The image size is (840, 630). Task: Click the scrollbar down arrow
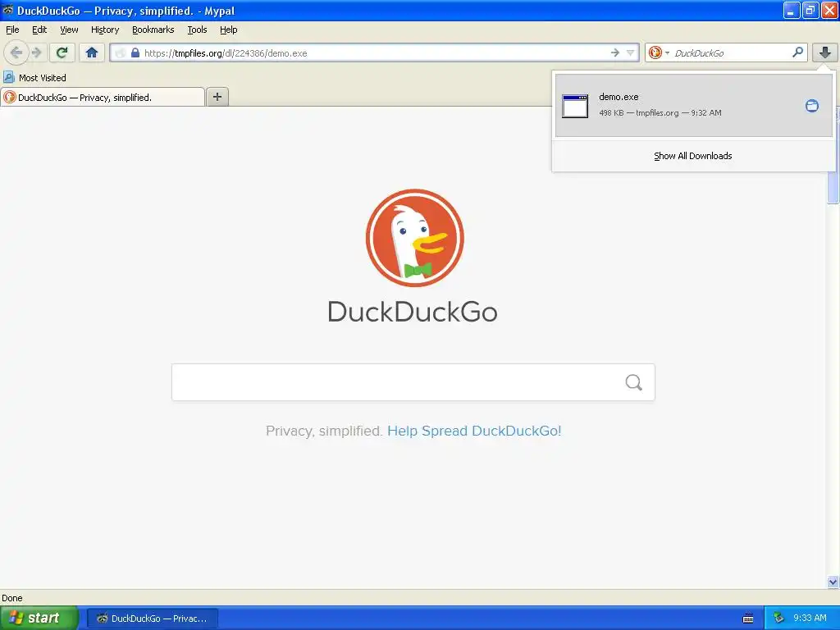click(x=833, y=582)
